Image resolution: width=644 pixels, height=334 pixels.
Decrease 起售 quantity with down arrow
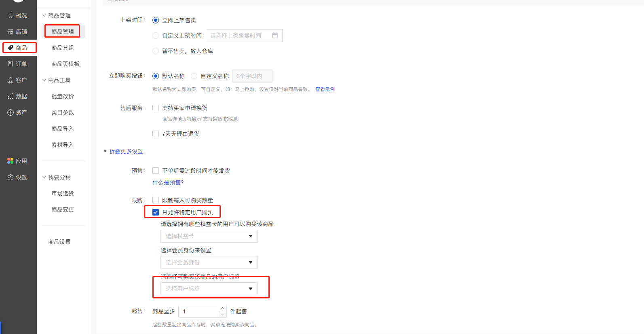222,314
